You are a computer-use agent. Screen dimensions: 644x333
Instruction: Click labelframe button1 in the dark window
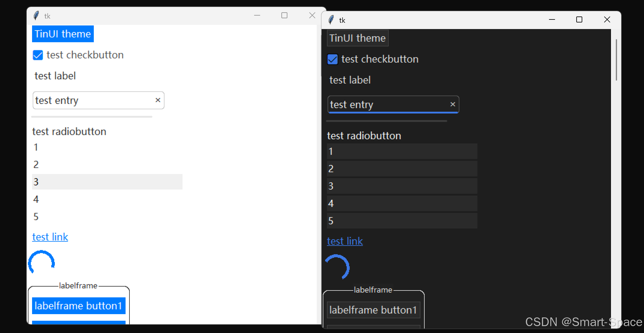[373, 310]
